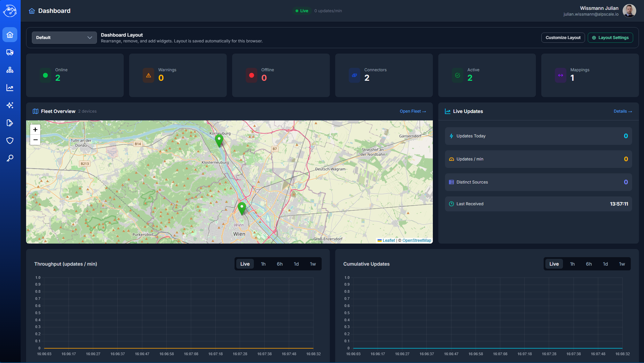Select 1d range on Throughput chart
This screenshot has height=363, width=644.
(x=296, y=264)
